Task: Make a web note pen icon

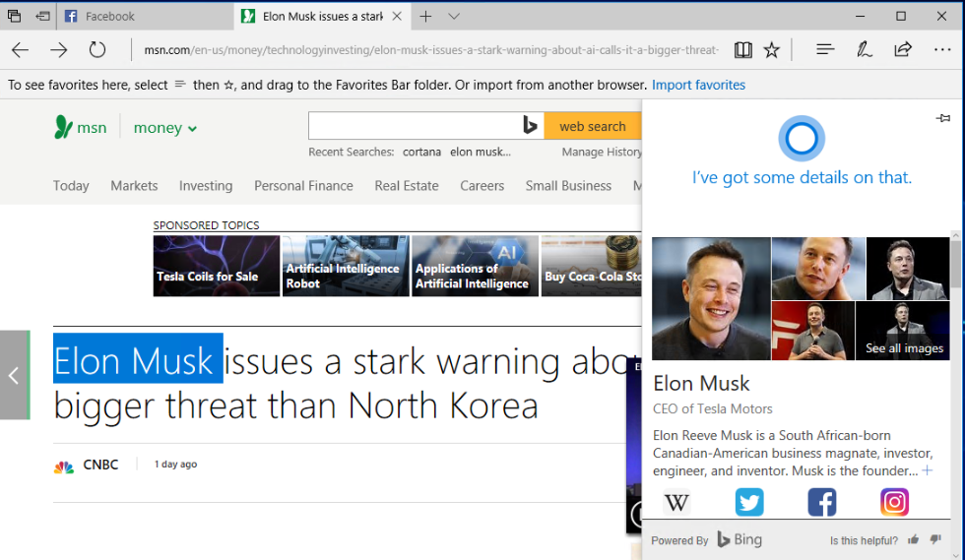Action: point(865,49)
